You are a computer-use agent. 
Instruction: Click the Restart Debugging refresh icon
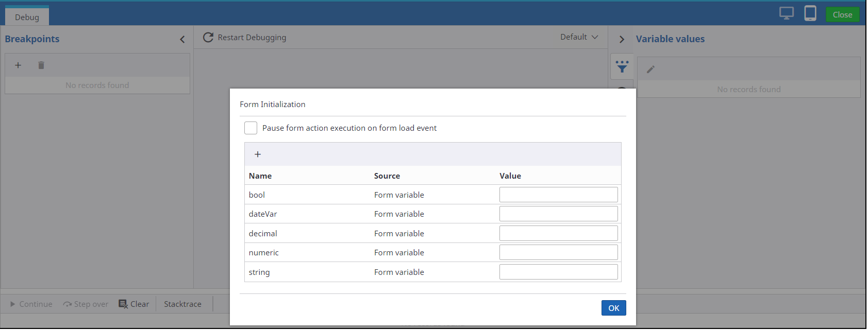(208, 38)
